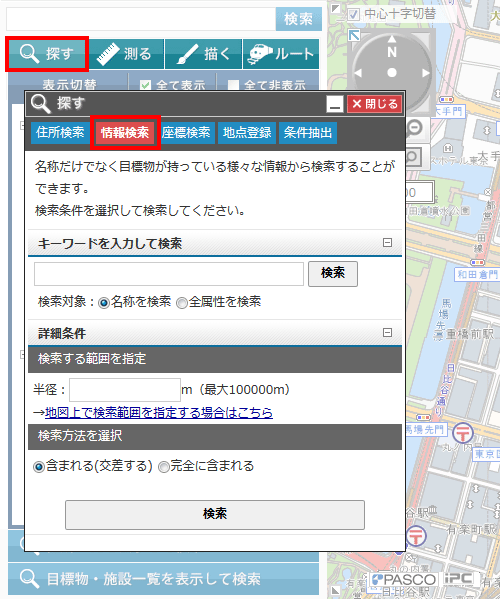This screenshot has width=500, height=599.
Task: Select the 測る measure ruler tool
Action: tap(127, 54)
